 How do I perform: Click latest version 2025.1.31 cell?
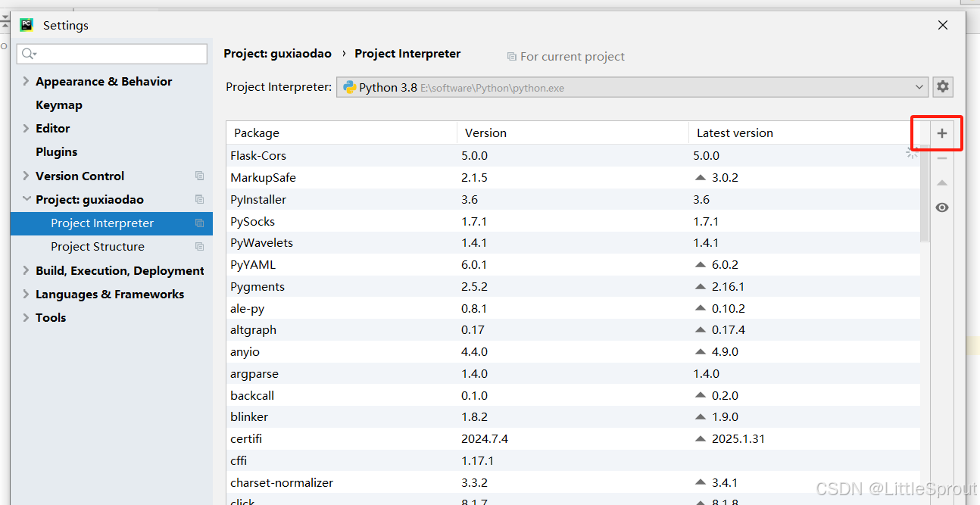740,439
